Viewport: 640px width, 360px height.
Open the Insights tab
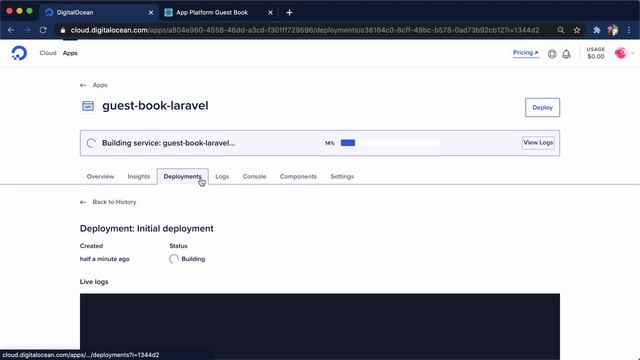pos(139,177)
